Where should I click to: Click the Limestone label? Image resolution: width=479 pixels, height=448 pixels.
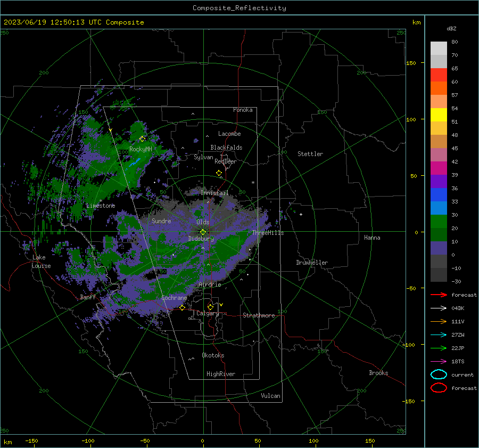pos(101,206)
